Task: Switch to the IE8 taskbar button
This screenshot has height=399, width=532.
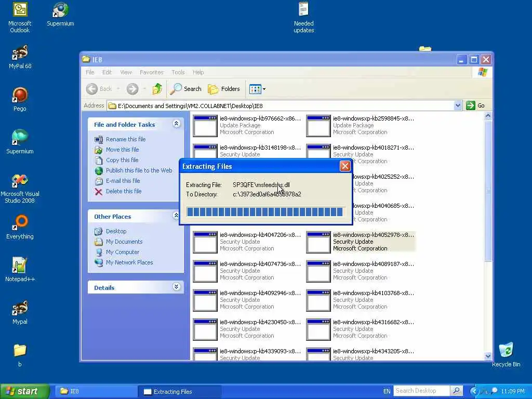Action: (95, 391)
